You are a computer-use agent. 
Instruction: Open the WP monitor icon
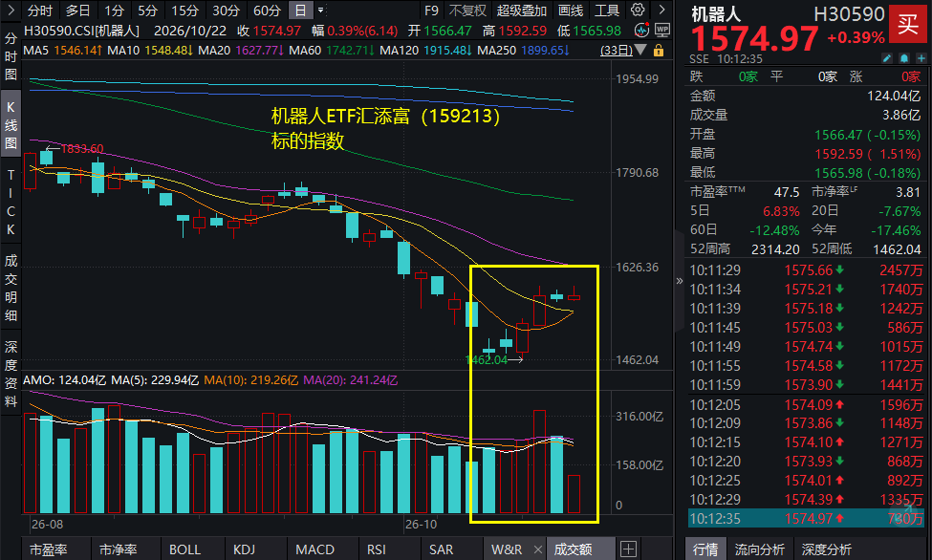click(662, 30)
